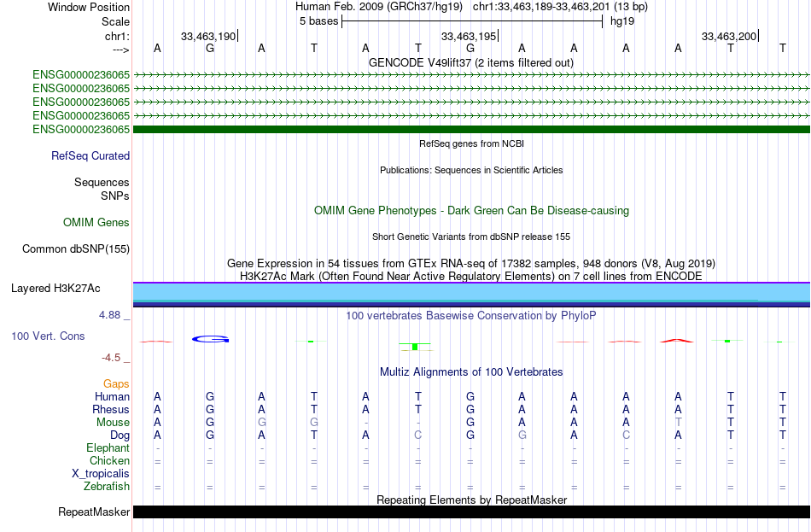Click the large green negative PhyloP bar

coord(415,346)
